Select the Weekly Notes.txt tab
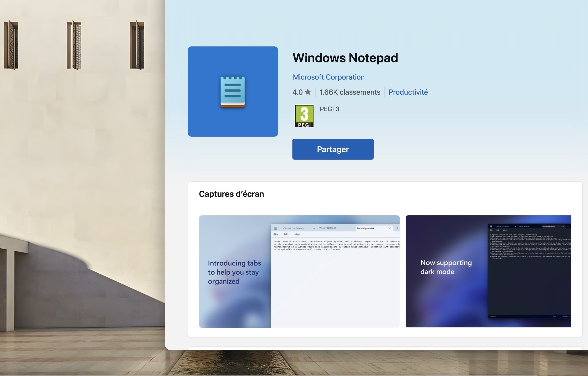This screenshot has width=588, height=376. click(x=328, y=228)
